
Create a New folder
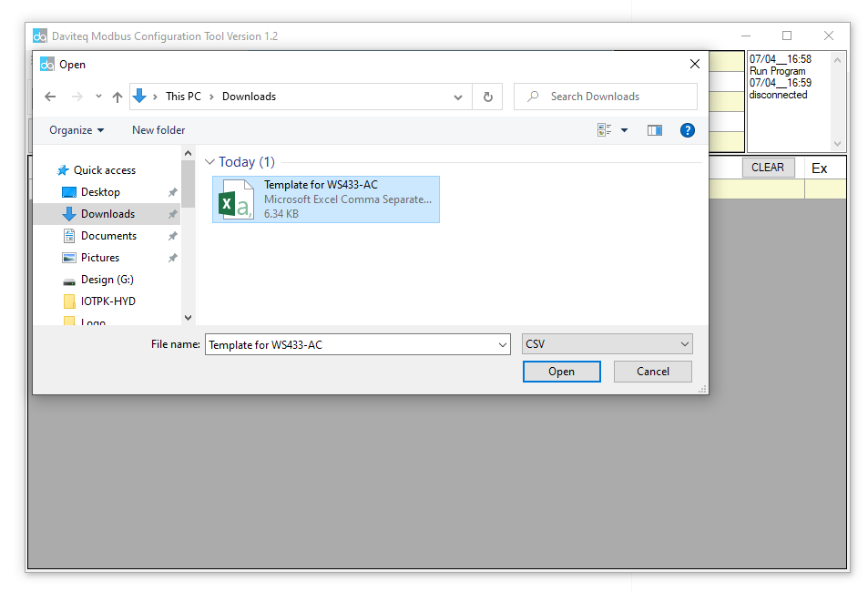coord(158,130)
